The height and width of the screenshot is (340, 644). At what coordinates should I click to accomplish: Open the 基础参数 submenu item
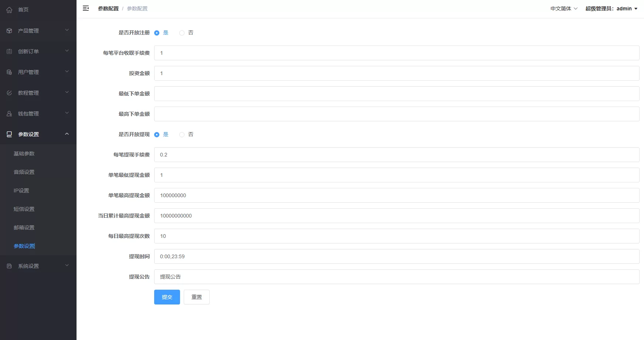[24, 154]
